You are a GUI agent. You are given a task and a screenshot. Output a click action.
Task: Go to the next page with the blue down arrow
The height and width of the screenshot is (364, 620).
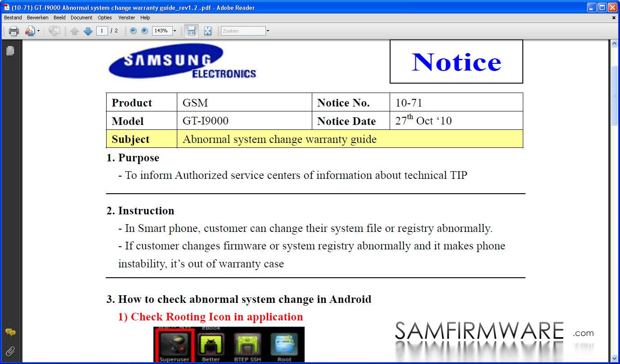[x=88, y=31]
